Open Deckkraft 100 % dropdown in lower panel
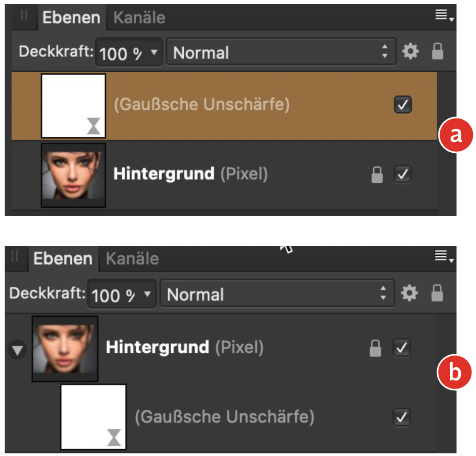 (x=121, y=295)
